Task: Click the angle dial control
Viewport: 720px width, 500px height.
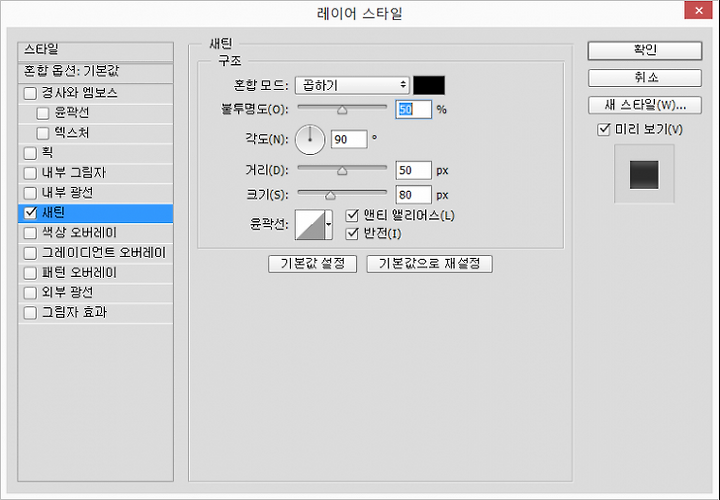Action: point(310,140)
